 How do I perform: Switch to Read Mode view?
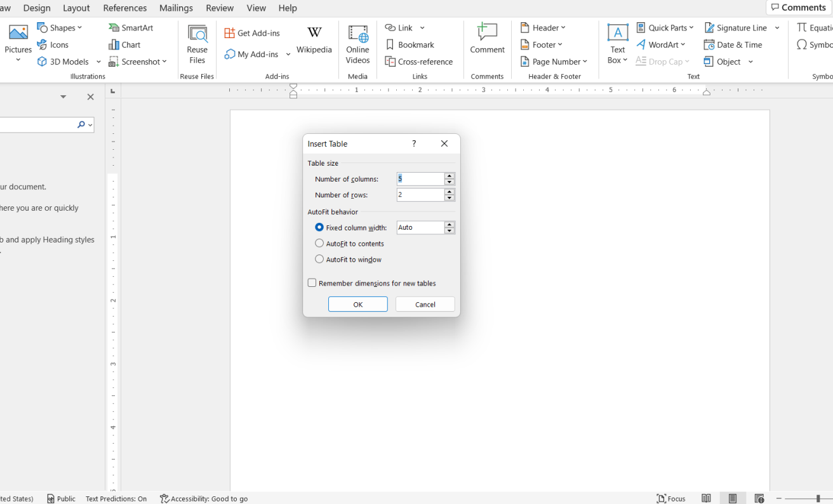[706, 498]
